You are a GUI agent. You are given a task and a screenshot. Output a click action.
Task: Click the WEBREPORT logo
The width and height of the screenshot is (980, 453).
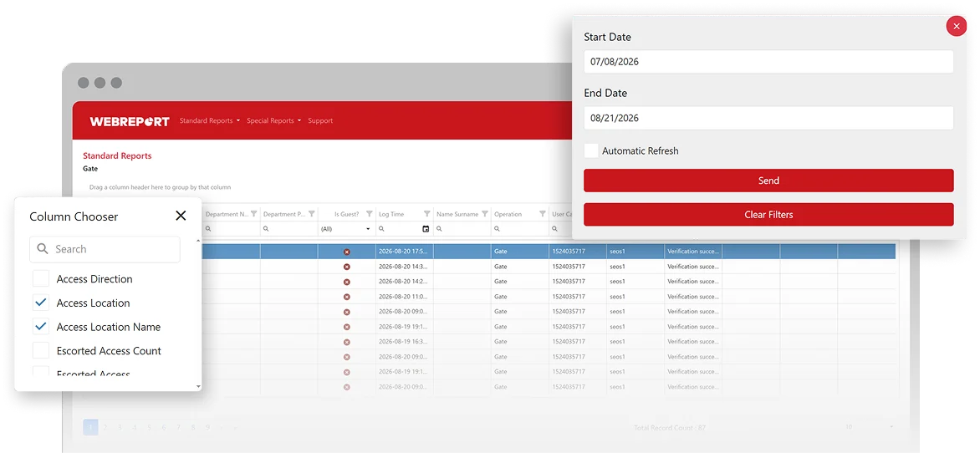click(x=130, y=121)
